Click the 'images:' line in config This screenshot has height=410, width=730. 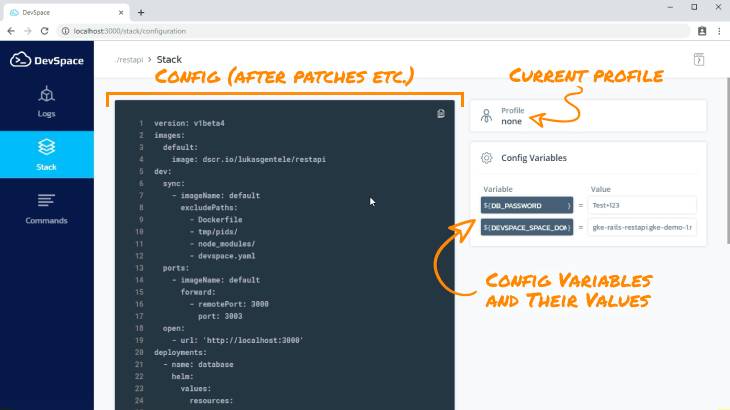[x=169, y=135]
